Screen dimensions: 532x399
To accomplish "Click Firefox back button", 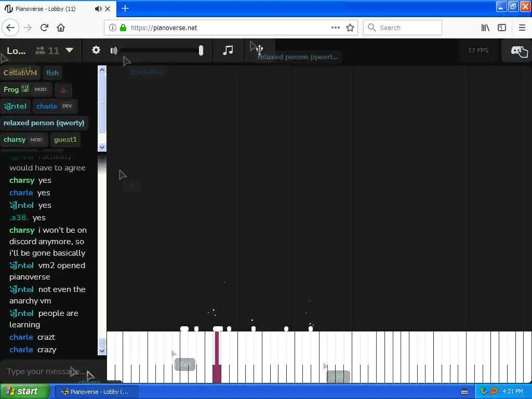I will (x=10, y=28).
